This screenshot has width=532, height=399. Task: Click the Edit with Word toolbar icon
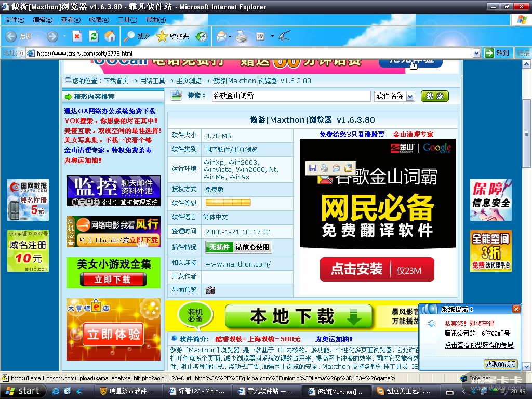260,36
